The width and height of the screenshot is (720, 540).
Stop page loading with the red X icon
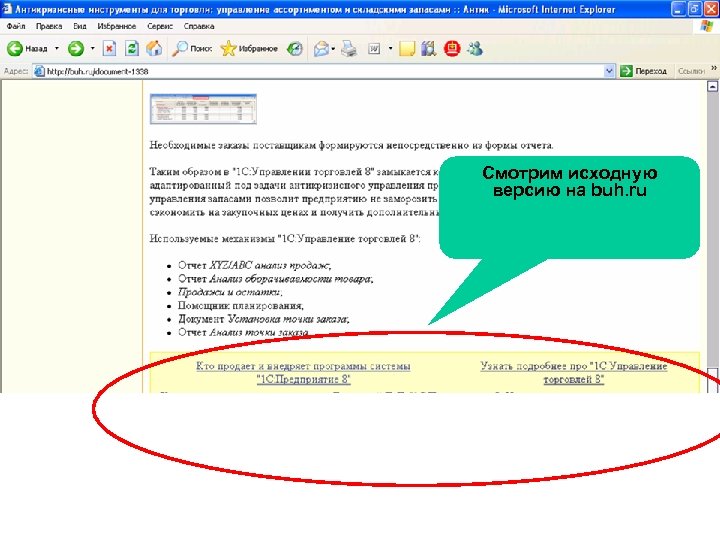[x=109, y=48]
